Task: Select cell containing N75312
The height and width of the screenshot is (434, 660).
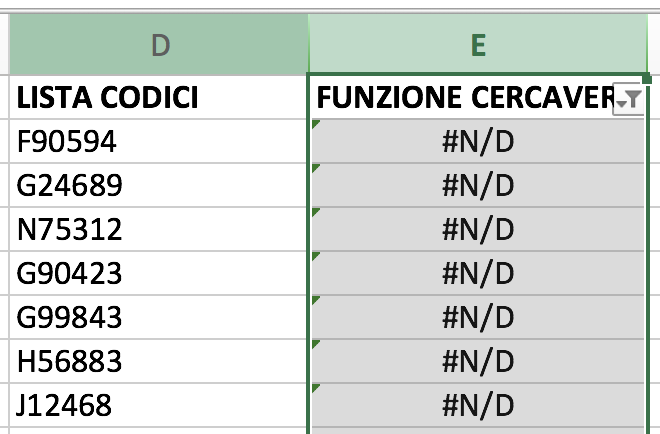Action: pyautogui.click(x=159, y=229)
